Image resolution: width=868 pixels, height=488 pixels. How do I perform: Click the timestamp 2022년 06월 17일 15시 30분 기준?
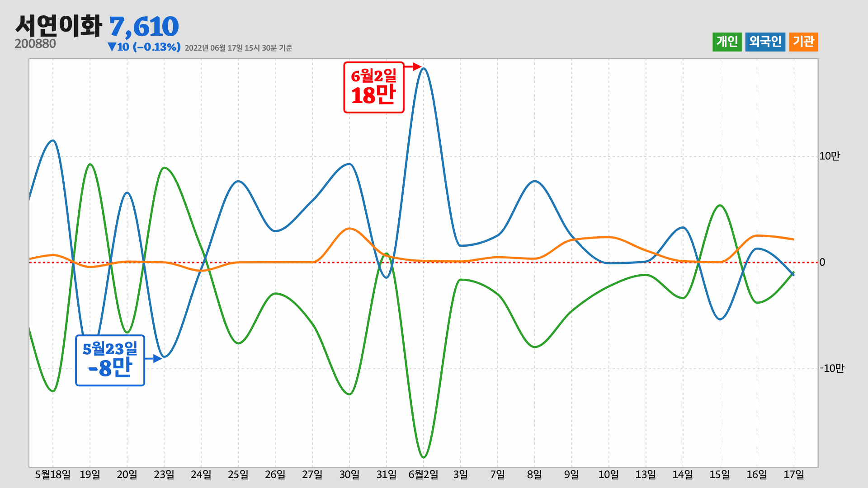(238, 48)
